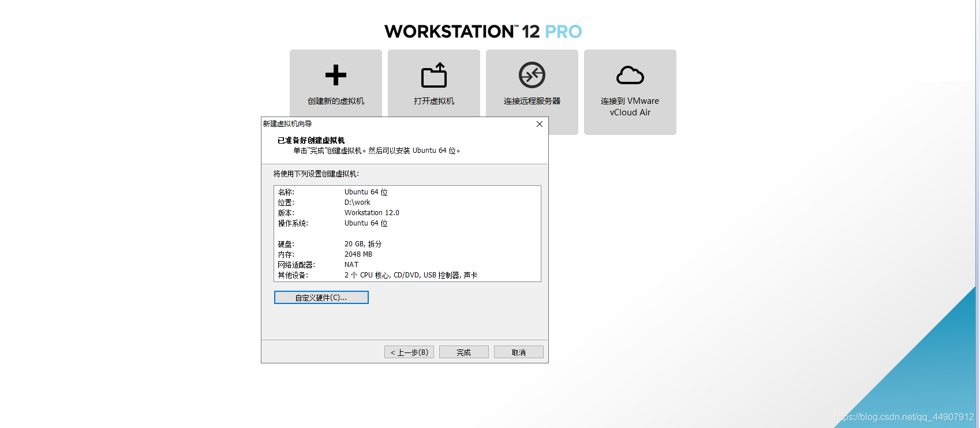Screen dimensions: 980x428
Task: Select the 连接到 VMware vCloud Air label
Action: 630,107
